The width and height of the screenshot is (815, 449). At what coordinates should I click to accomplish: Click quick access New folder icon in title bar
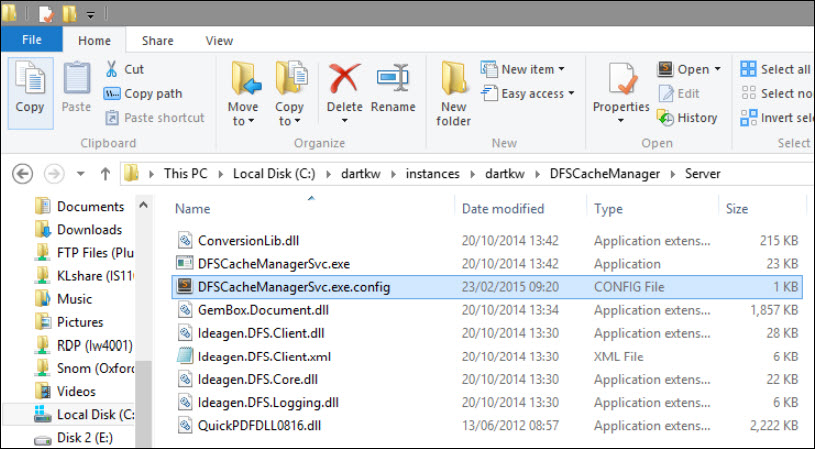[x=69, y=14]
